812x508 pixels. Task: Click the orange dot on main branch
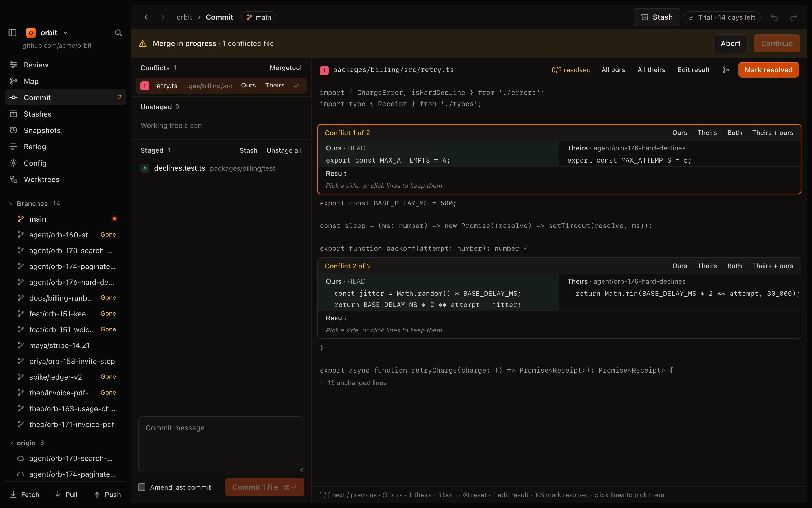point(114,219)
